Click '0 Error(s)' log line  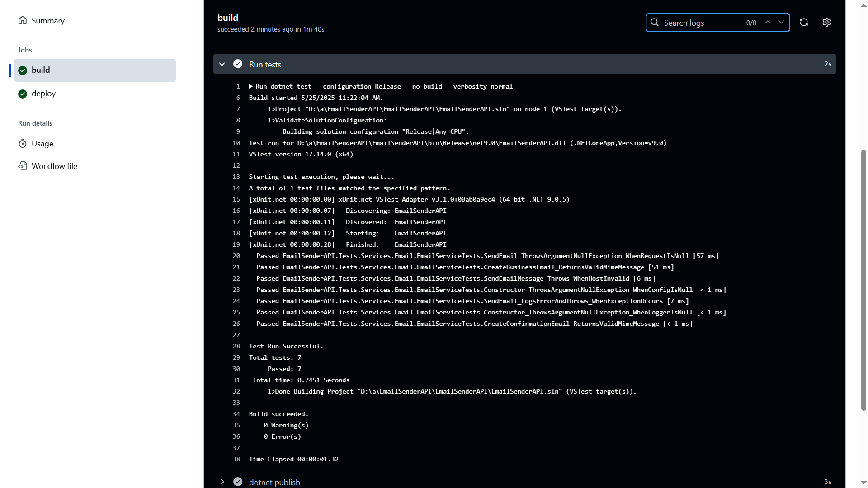tap(283, 436)
